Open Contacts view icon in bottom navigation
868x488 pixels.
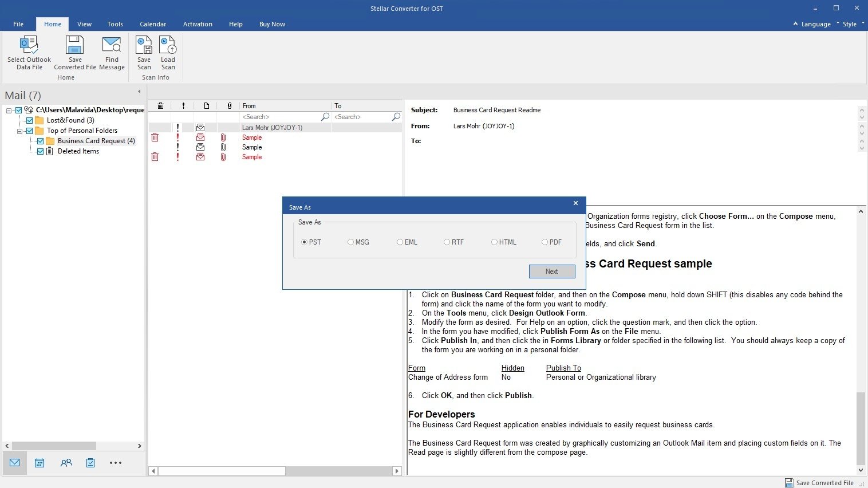[x=66, y=463]
